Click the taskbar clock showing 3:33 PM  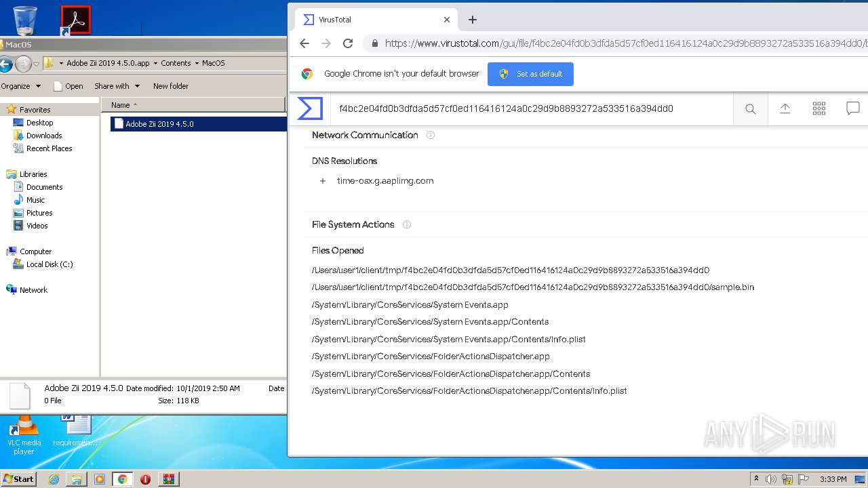point(833,479)
